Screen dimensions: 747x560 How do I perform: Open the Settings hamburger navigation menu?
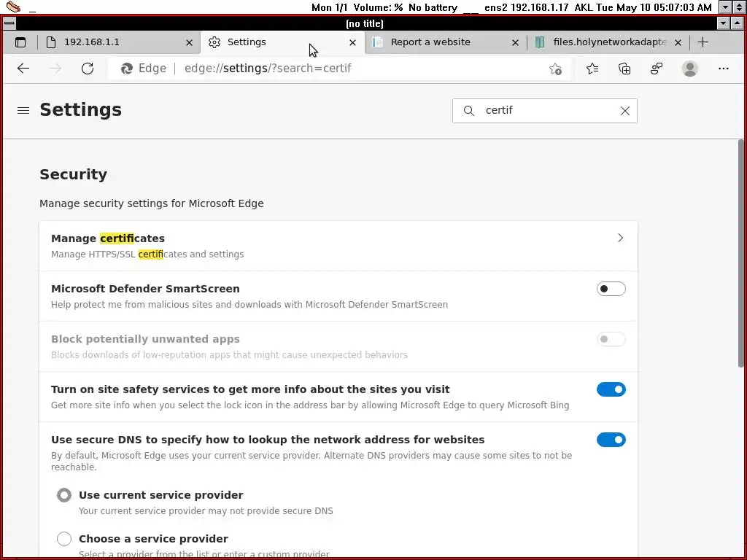click(23, 111)
